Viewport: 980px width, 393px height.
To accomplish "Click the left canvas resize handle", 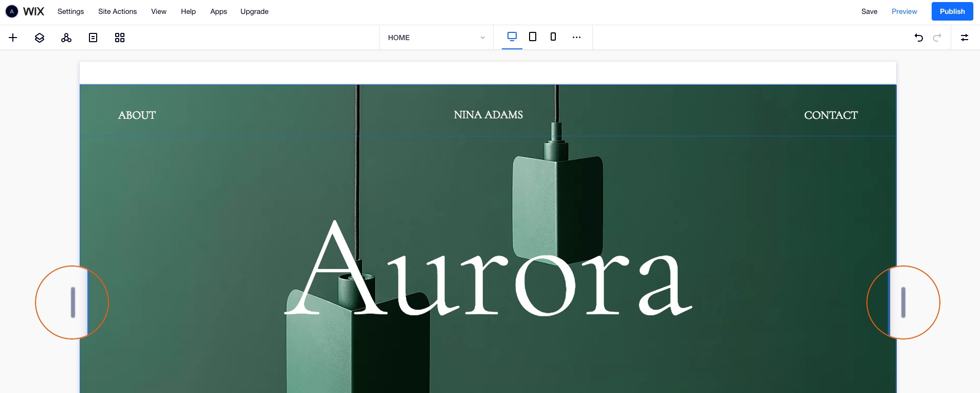I will click(73, 302).
